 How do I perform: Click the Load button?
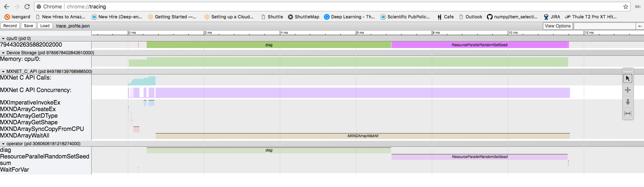(x=45, y=26)
